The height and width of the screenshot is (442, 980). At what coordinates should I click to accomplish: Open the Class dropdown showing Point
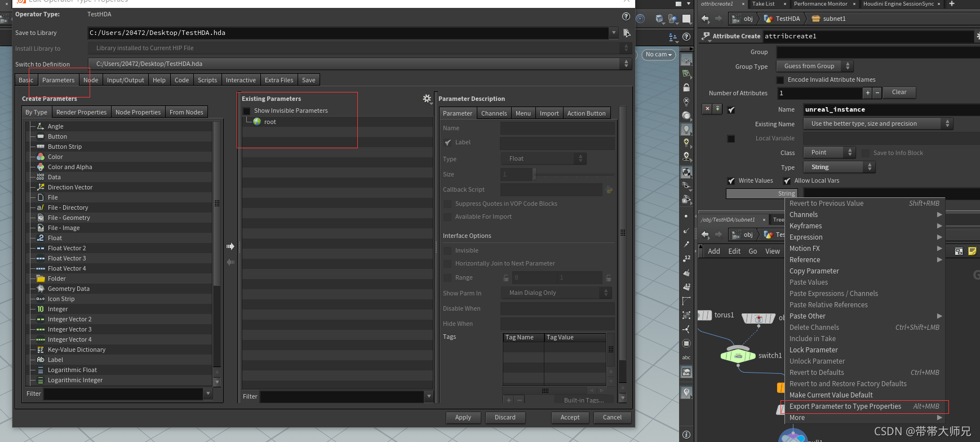click(x=830, y=153)
